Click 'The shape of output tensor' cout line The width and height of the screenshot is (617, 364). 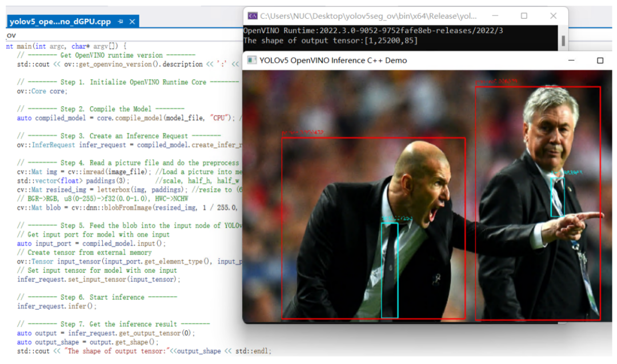144,351
